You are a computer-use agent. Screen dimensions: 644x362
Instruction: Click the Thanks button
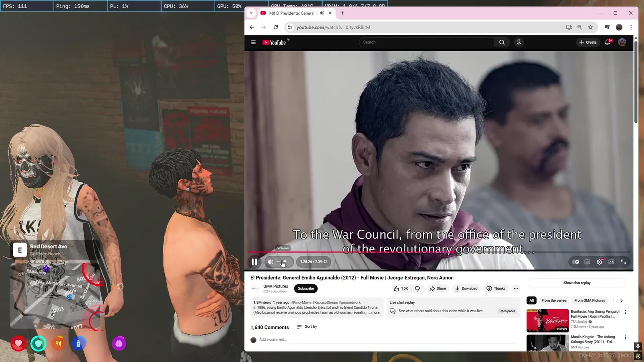496,288
